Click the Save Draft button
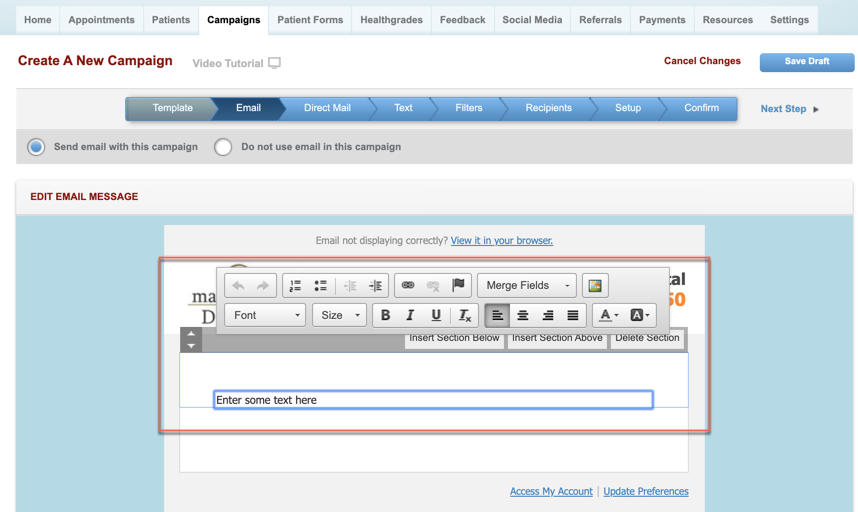 (x=806, y=62)
